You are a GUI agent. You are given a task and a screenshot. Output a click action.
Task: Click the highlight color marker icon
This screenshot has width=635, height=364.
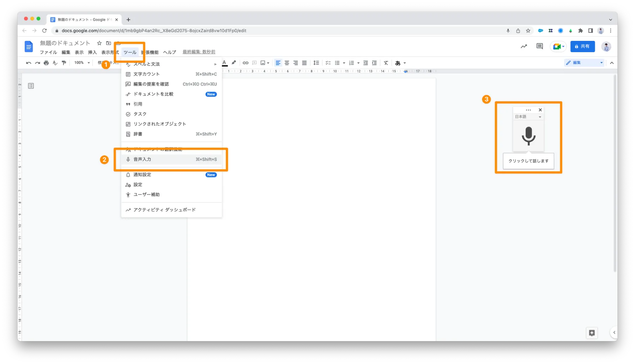(234, 63)
